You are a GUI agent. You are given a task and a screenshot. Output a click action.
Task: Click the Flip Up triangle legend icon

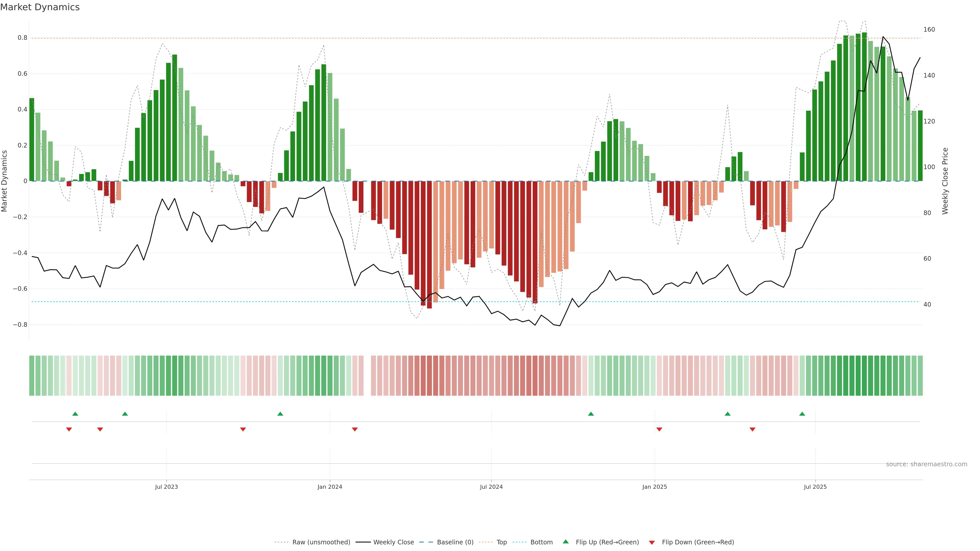pos(566,542)
